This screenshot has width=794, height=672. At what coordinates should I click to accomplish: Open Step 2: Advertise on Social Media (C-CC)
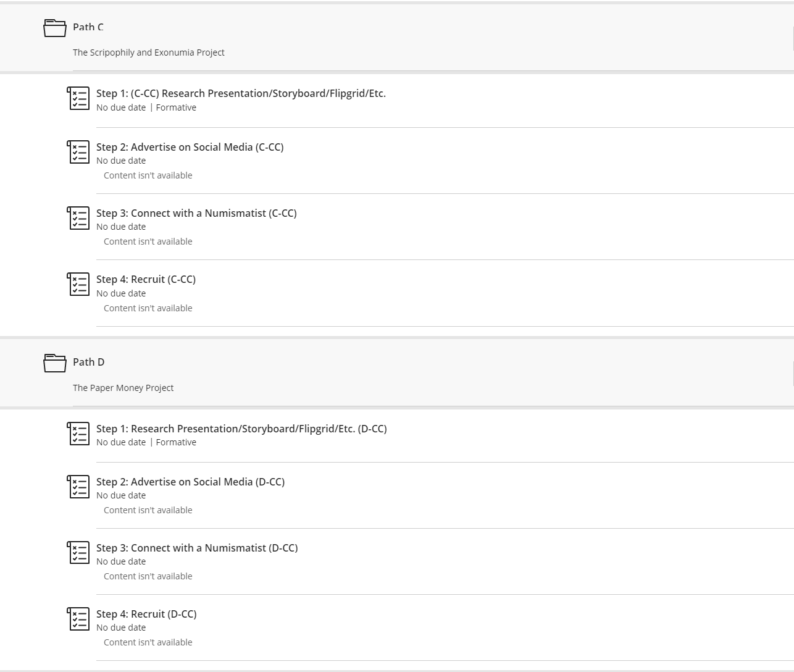pos(190,147)
